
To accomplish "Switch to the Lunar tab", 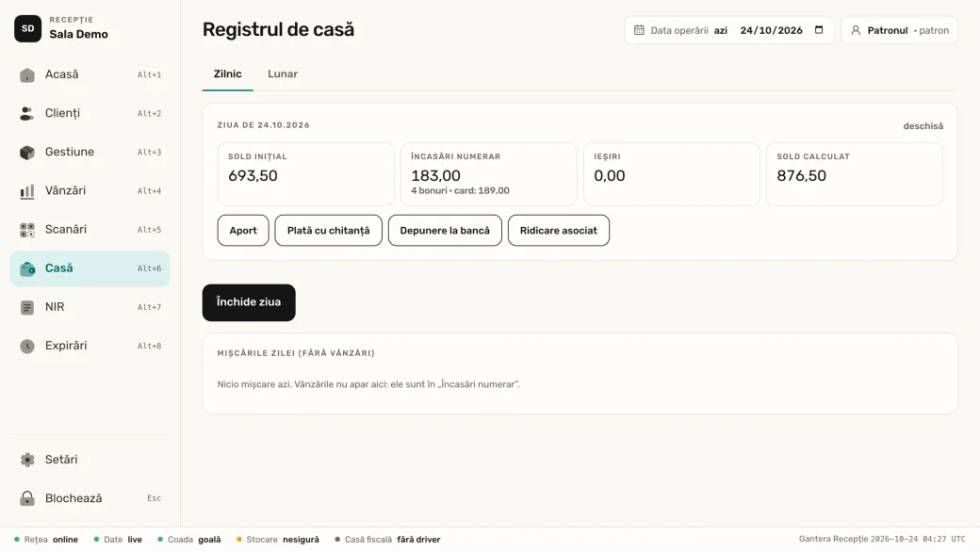I will coord(283,74).
